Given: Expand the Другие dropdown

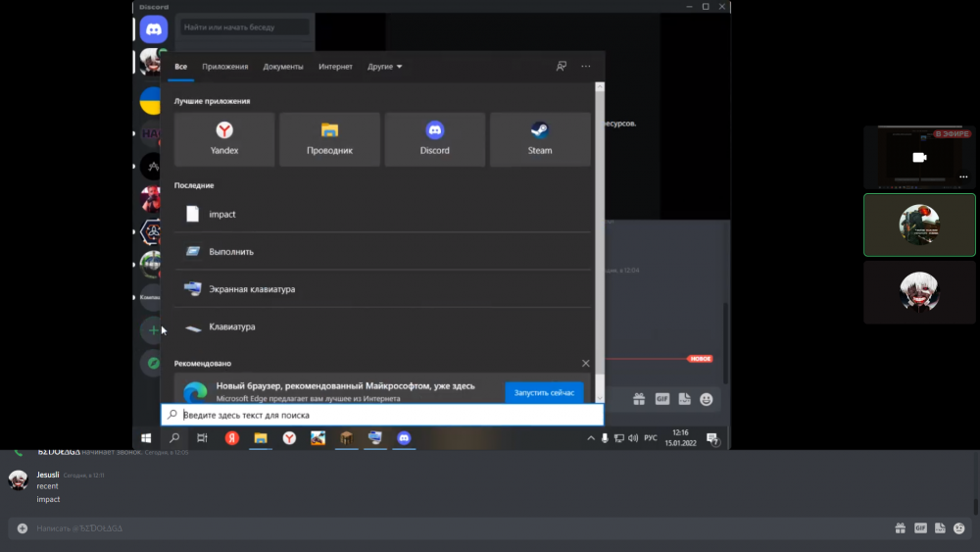Looking at the screenshot, I should (x=384, y=67).
